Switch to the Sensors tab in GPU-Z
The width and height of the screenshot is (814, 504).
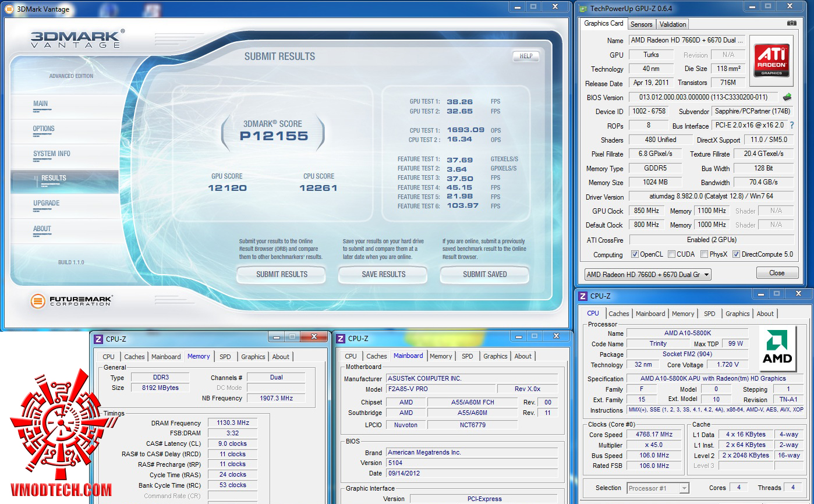click(x=641, y=24)
